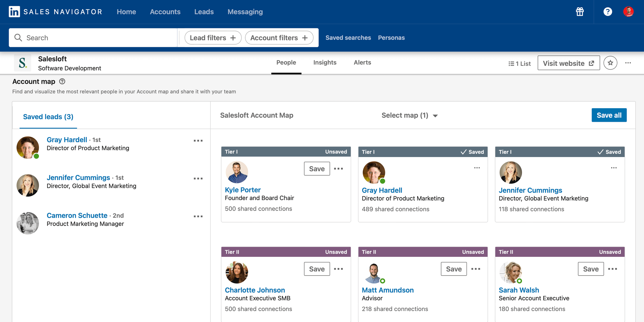This screenshot has height=322, width=644.
Task: Open Jennifer Cummings' name in saved leads
Action: 78,177
